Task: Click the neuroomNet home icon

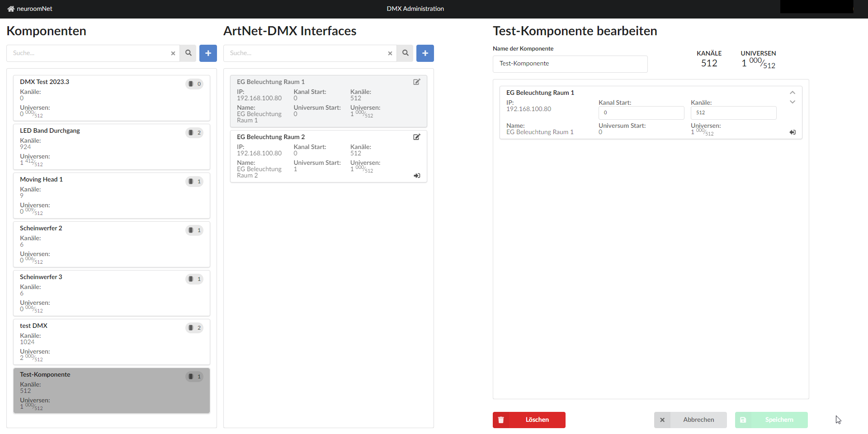Action: (11, 9)
